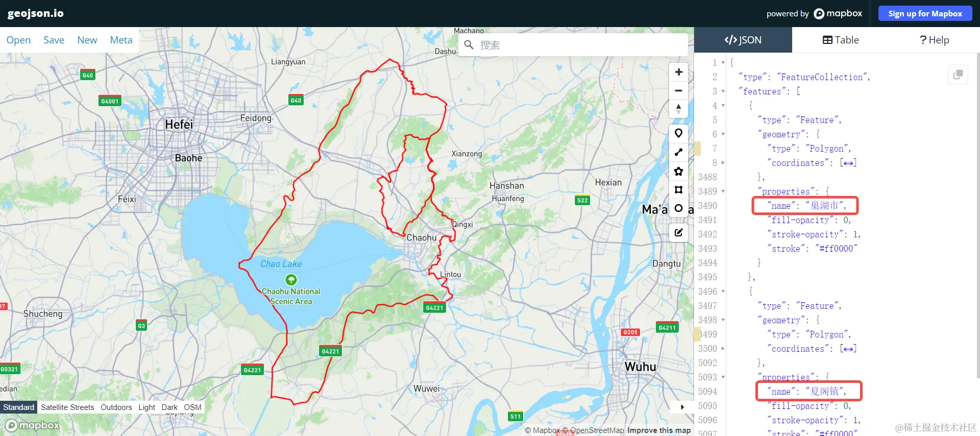
Task: Switch to the Table tab
Action: (x=841, y=40)
